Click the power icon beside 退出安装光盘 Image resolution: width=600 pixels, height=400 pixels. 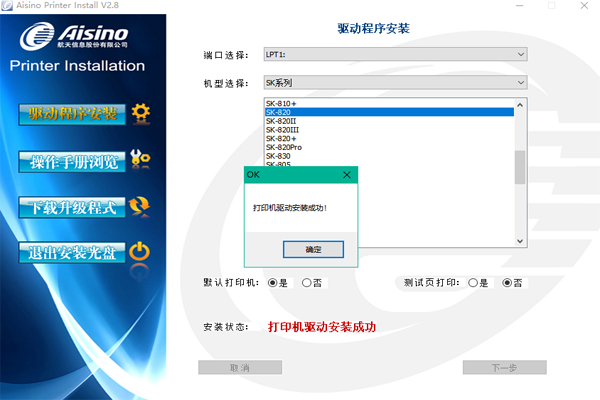click(x=140, y=252)
